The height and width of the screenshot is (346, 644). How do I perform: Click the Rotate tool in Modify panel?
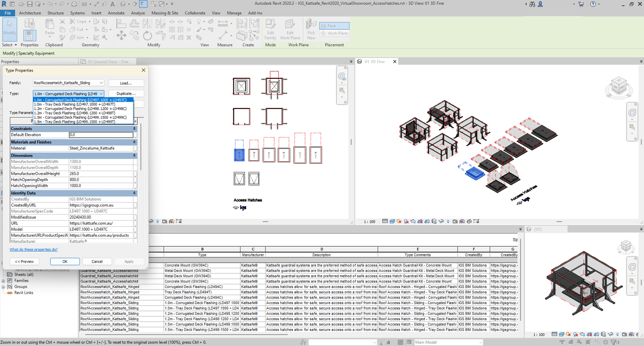tap(148, 36)
